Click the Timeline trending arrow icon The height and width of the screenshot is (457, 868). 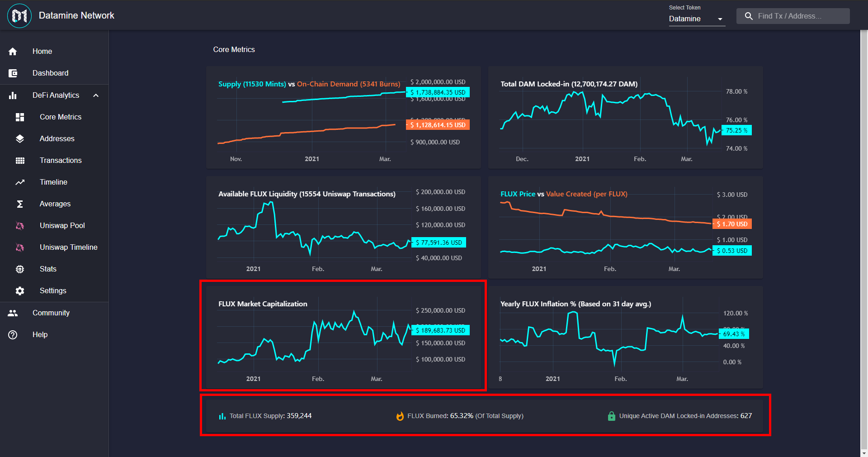click(20, 182)
